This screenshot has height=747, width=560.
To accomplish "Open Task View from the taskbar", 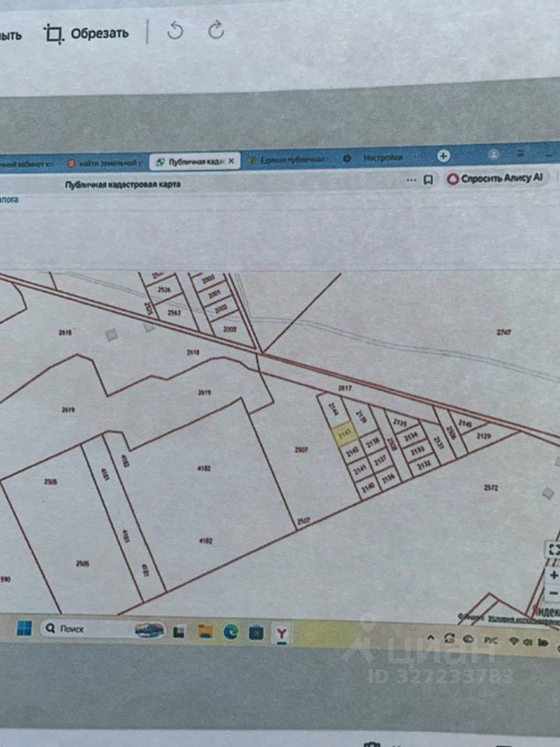I will (x=179, y=632).
